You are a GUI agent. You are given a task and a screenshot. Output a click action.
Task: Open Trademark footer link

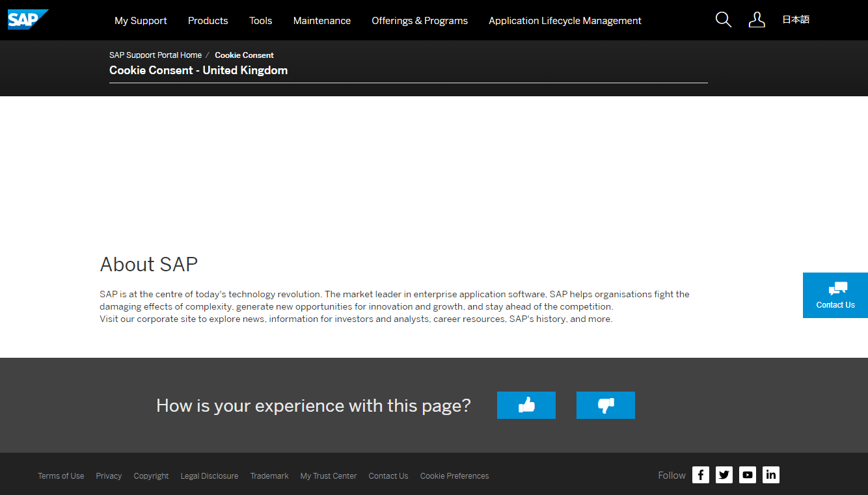point(269,476)
